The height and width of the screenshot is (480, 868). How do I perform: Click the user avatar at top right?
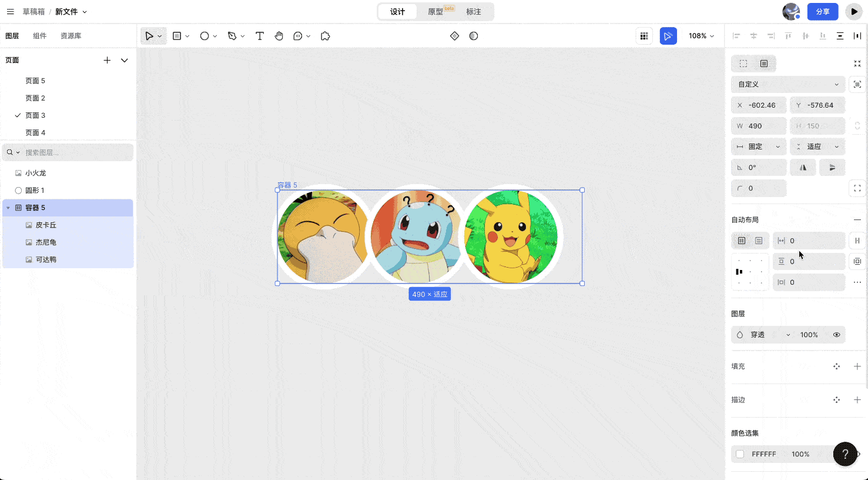(x=791, y=12)
